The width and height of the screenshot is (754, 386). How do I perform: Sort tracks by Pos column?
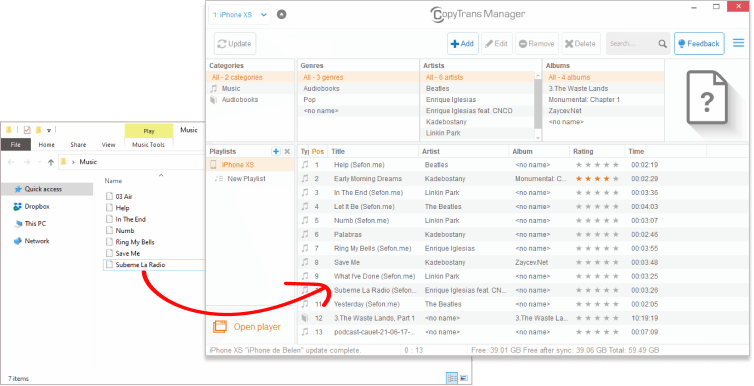click(x=318, y=151)
